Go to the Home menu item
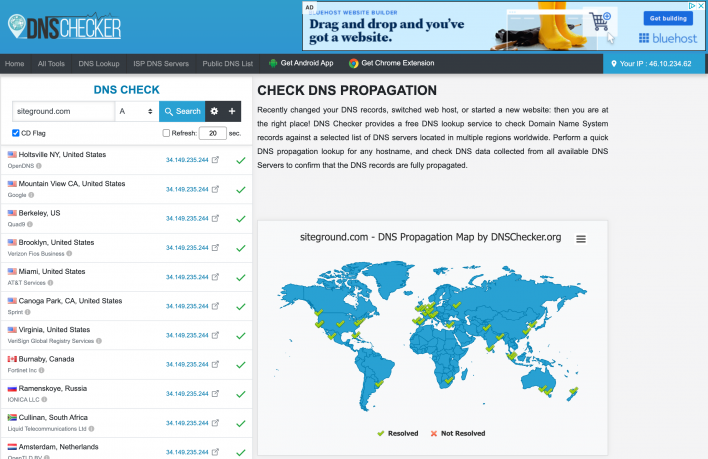The width and height of the screenshot is (708, 459). (x=14, y=64)
